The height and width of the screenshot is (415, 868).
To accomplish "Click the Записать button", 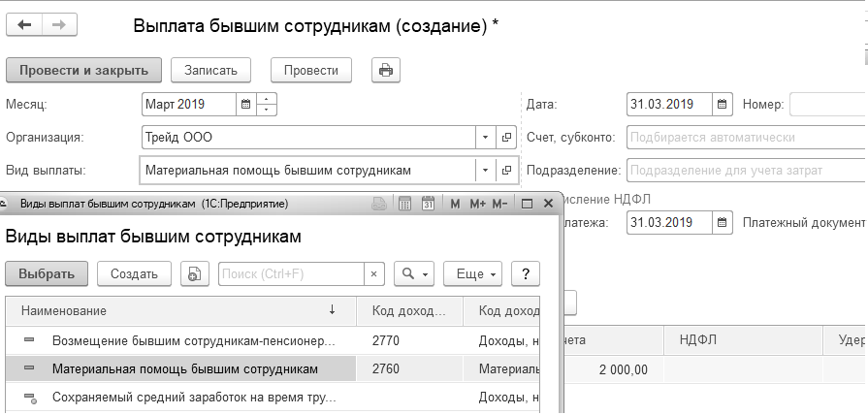I will 210,70.
